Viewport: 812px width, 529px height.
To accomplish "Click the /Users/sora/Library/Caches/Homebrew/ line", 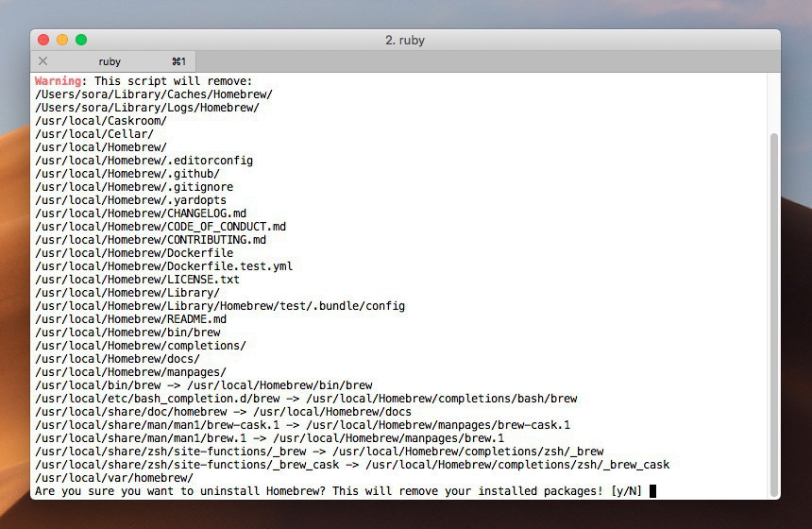I will [154, 94].
